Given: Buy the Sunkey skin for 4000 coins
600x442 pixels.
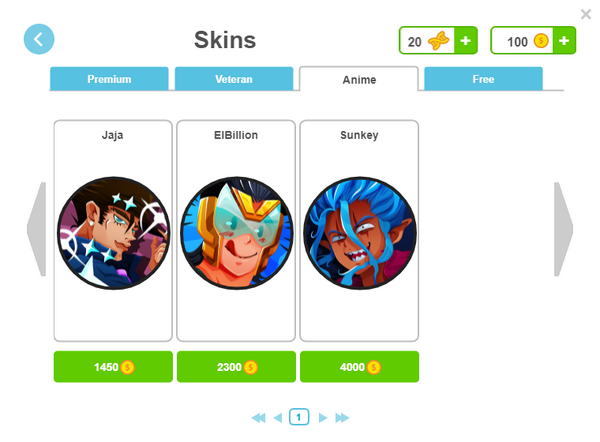Looking at the screenshot, I should pyautogui.click(x=359, y=367).
